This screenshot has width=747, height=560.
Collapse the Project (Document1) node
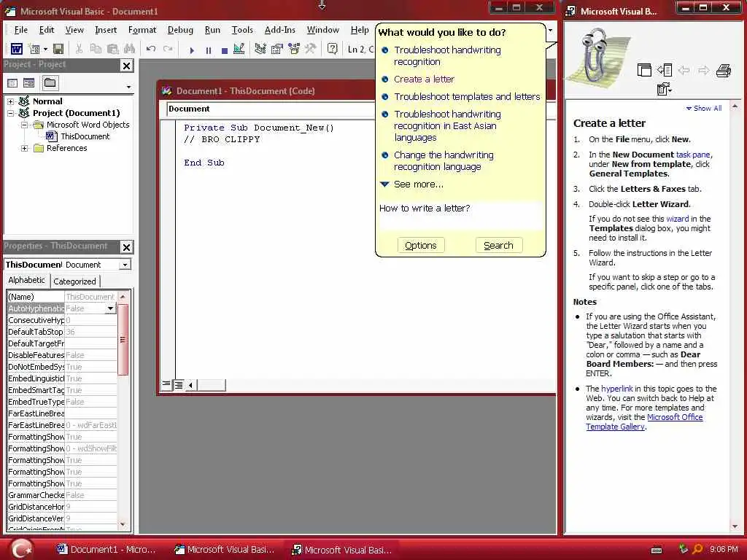point(10,113)
